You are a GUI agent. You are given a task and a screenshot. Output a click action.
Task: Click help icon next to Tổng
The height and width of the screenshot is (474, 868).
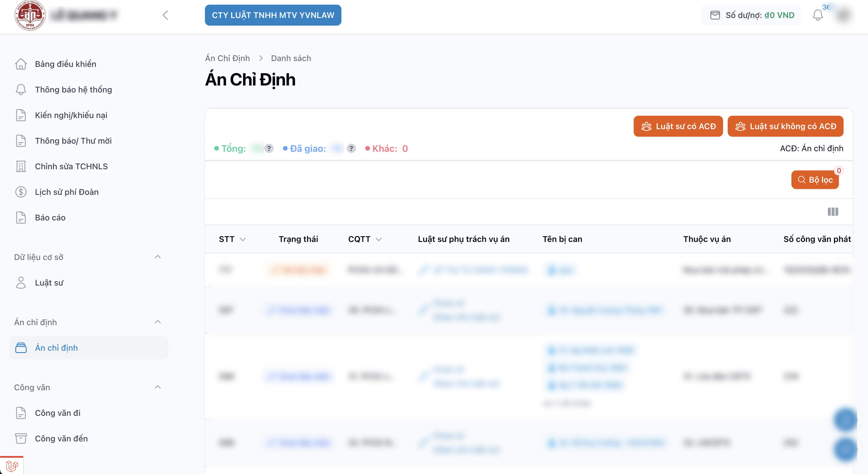[269, 149]
